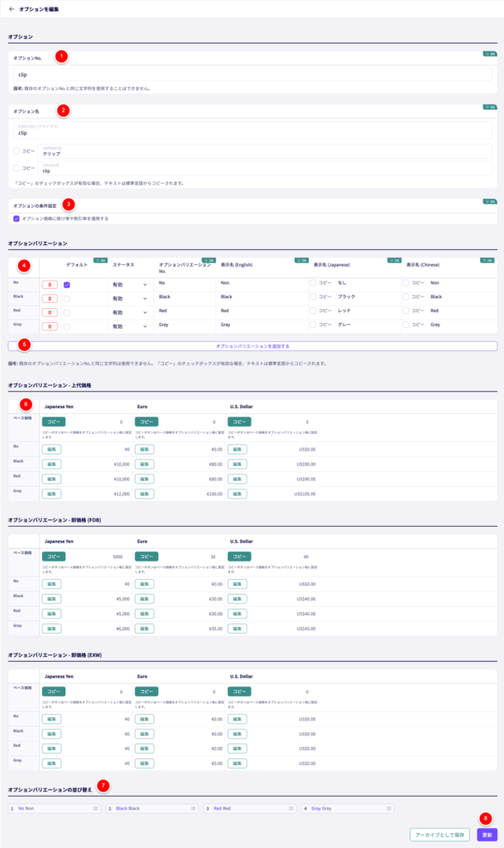Delete the Gray option variation row
Screen dimensions: 504x848
click(x=50, y=326)
